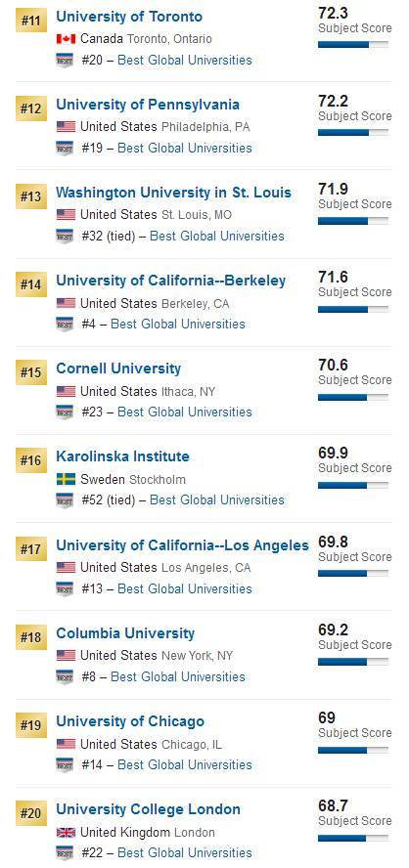Open the University of Chicago link
Image resolution: width=409 pixels, height=868 pixels.
(130, 721)
